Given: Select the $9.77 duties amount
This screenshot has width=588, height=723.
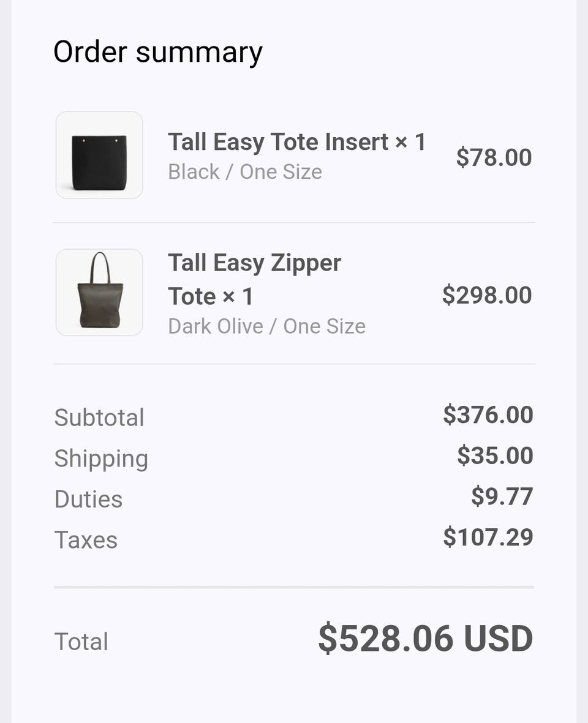Looking at the screenshot, I should click(x=502, y=496).
